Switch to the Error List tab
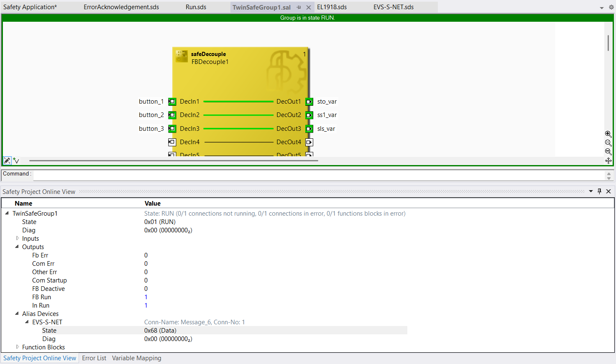 pyautogui.click(x=94, y=358)
